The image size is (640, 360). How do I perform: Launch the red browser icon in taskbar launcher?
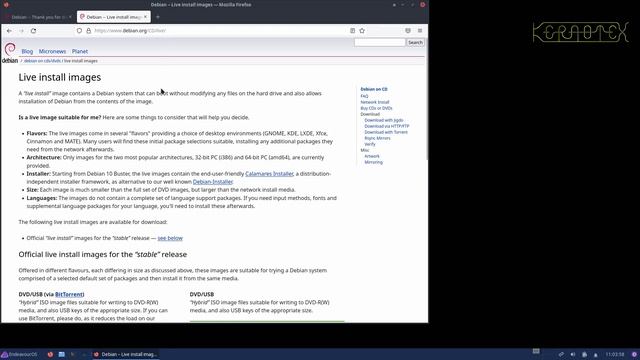50,354
